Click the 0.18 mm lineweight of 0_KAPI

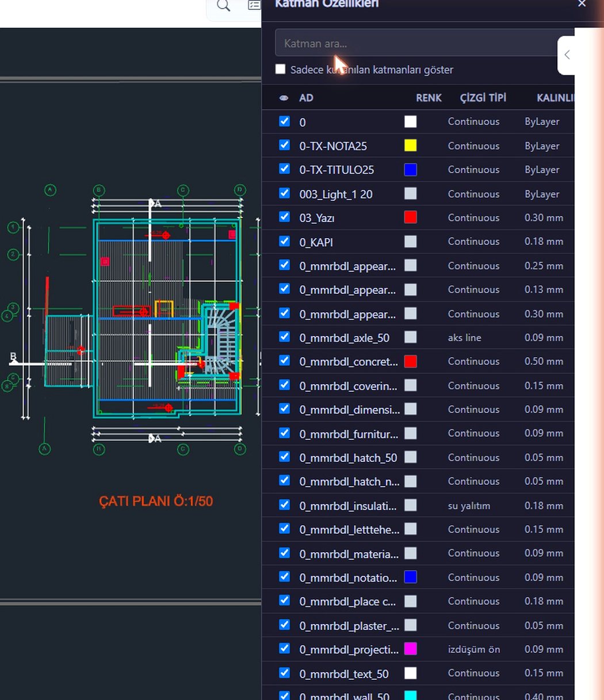click(x=544, y=242)
